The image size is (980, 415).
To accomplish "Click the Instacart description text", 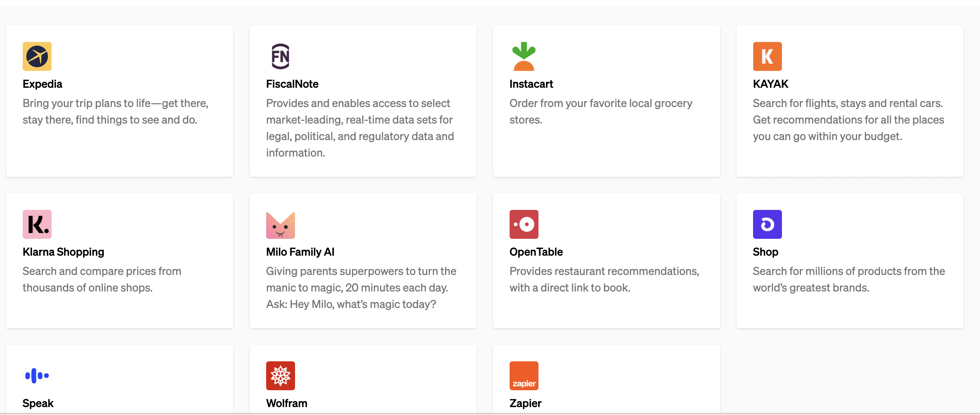I will point(600,111).
